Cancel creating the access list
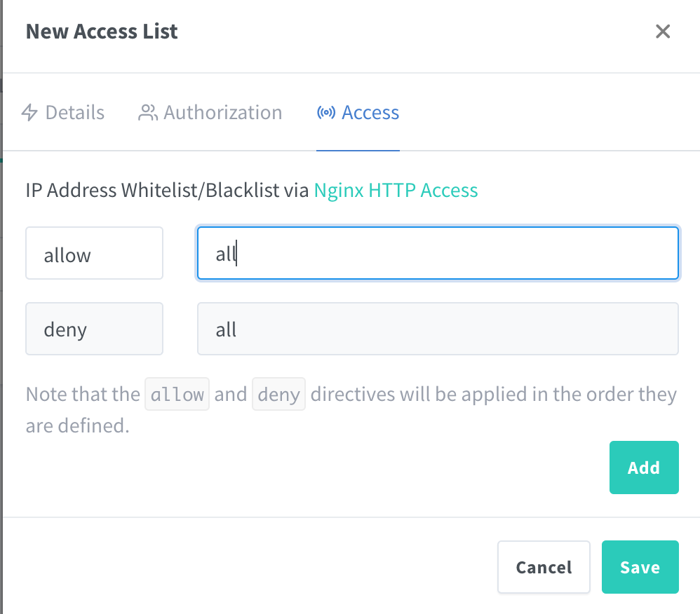The height and width of the screenshot is (614, 700). coord(544,567)
